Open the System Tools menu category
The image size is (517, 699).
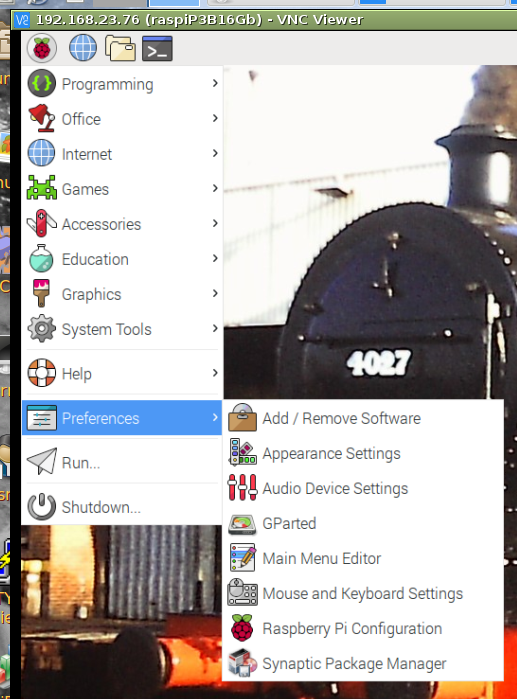coord(122,329)
